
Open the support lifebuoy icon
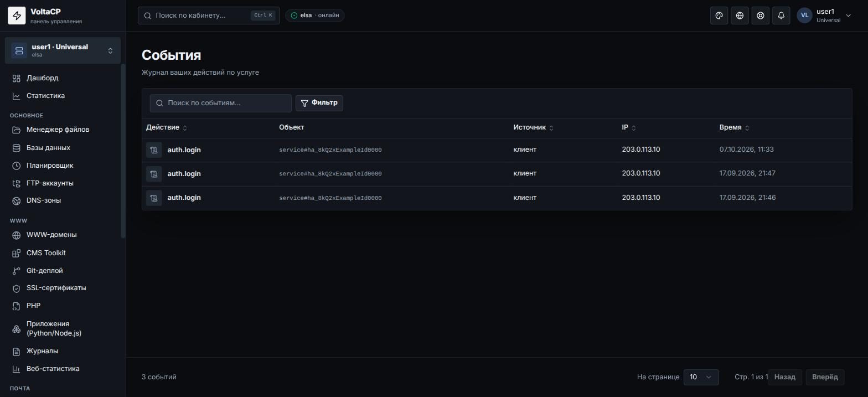point(761,16)
